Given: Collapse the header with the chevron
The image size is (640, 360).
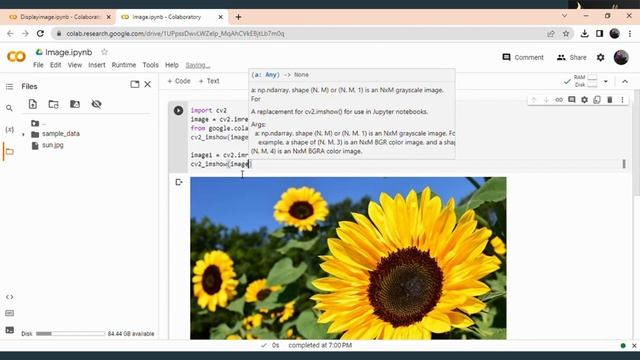Looking at the screenshot, I should pyautogui.click(x=625, y=81).
